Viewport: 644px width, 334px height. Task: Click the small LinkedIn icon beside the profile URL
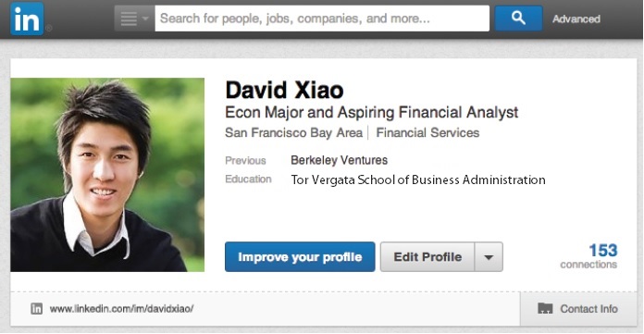(x=37, y=308)
